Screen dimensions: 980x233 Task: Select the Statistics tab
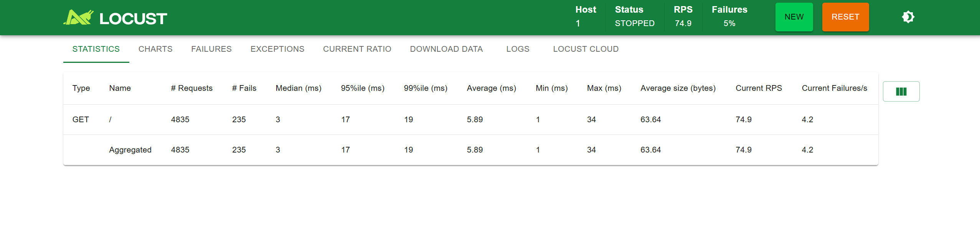[96, 49]
